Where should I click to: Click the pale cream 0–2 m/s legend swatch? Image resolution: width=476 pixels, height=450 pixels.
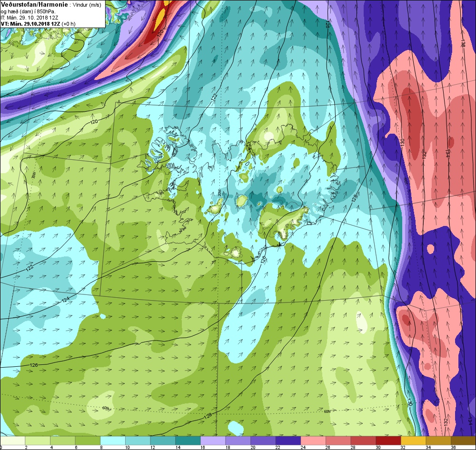pos(13,440)
